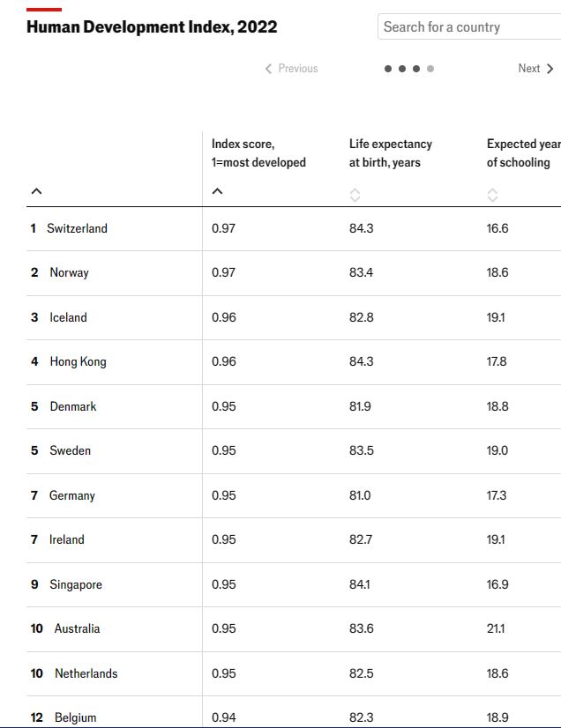
Task: Sort by Expected years of schooling arrows
Action: pos(492,195)
